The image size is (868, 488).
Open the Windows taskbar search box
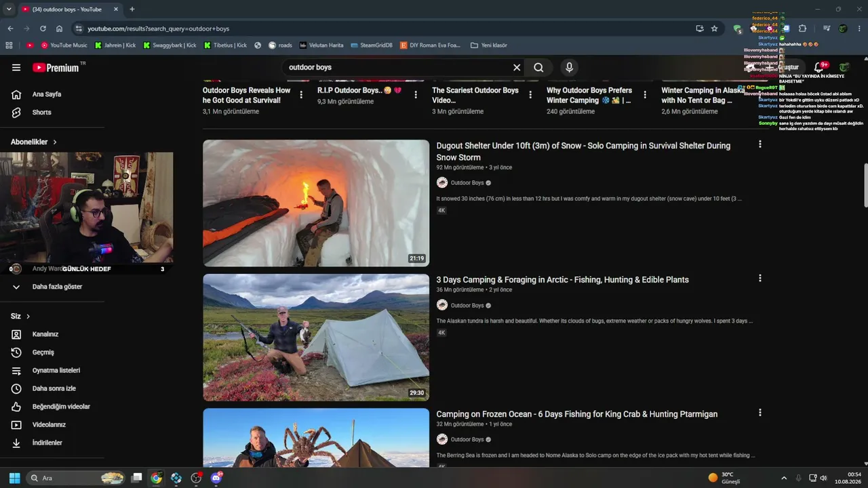click(x=77, y=478)
